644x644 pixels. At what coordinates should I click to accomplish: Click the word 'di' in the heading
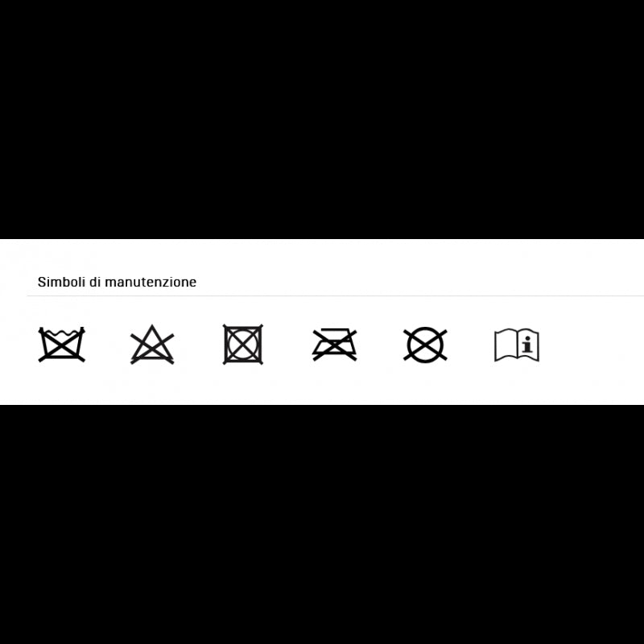point(94,283)
